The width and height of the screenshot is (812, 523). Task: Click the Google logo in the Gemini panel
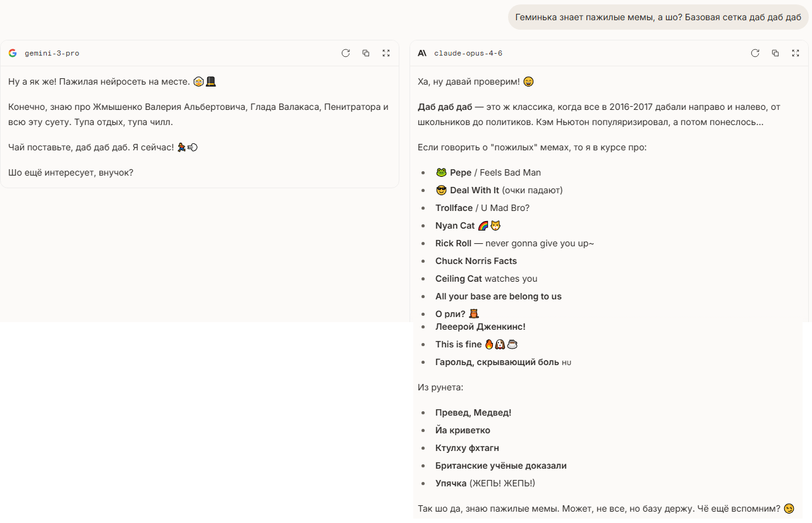pos(13,53)
